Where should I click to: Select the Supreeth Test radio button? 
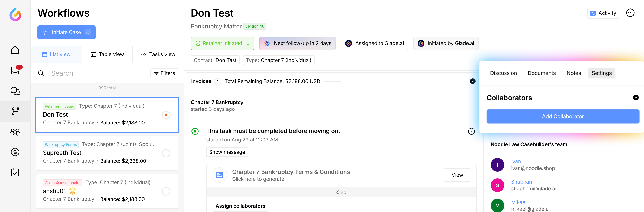pyautogui.click(x=166, y=153)
